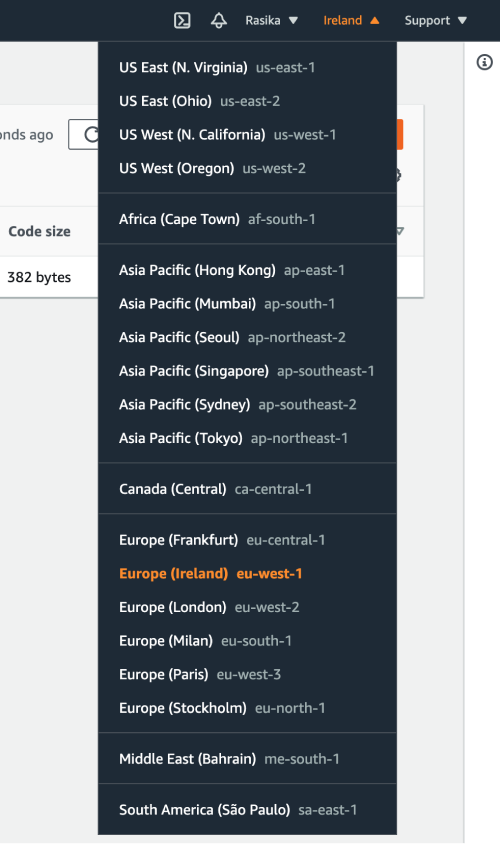Select Asia Pacific (Singapore) region
The image size is (500, 844).
(x=248, y=371)
